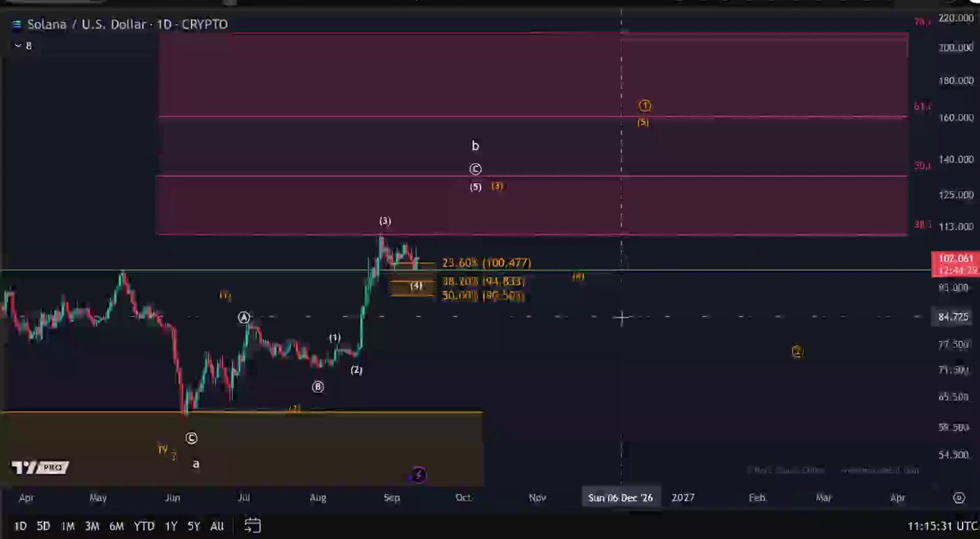Select the white (1) wave label
The image size is (980, 539).
coord(335,337)
